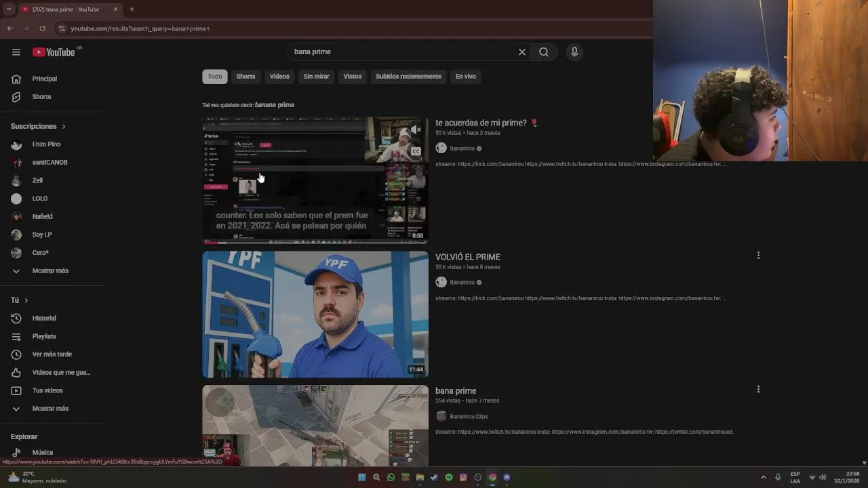Image resolution: width=868 pixels, height=488 pixels.
Task: Open Playlists in the sidebar
Action: pyautogui.click(x=52, y=336)
